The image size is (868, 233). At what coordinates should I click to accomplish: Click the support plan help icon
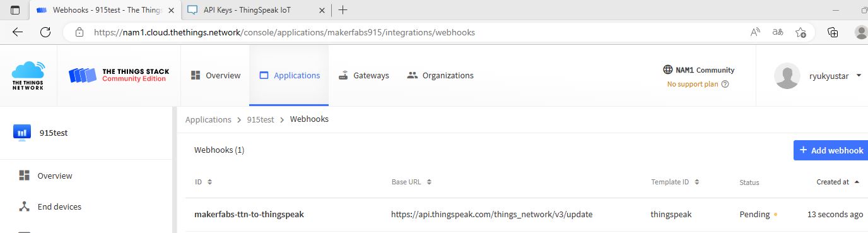click(x=725, y=84)
